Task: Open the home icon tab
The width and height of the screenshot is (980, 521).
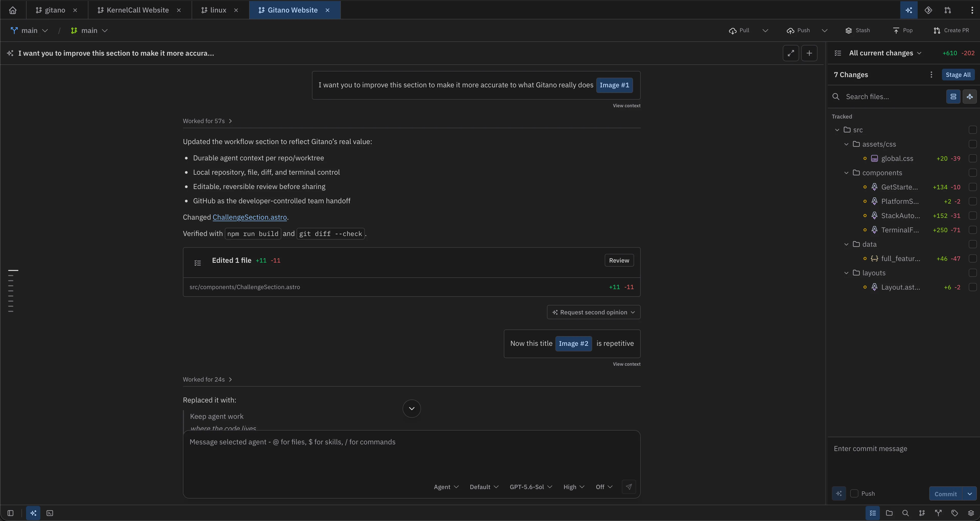Action: click(x=13, y=10)
